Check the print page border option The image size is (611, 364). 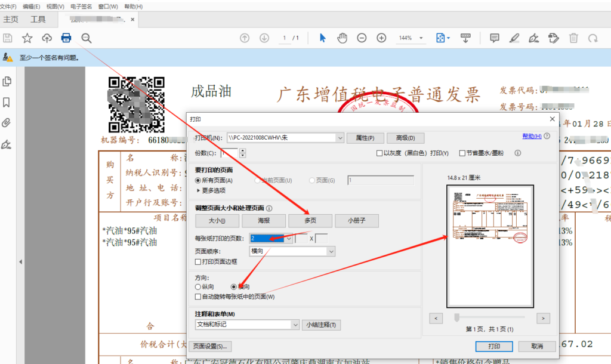(x=197, y=261)
